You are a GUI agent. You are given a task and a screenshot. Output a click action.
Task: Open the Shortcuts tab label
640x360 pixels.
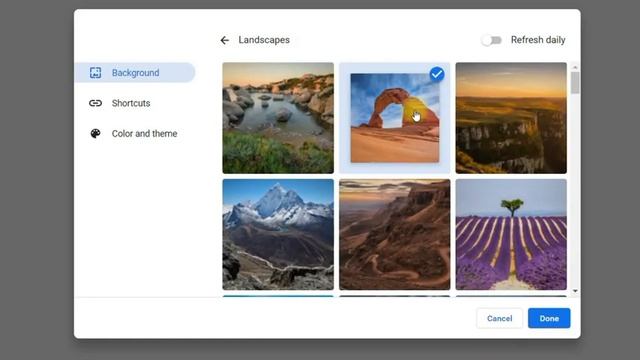pos(131,103)
